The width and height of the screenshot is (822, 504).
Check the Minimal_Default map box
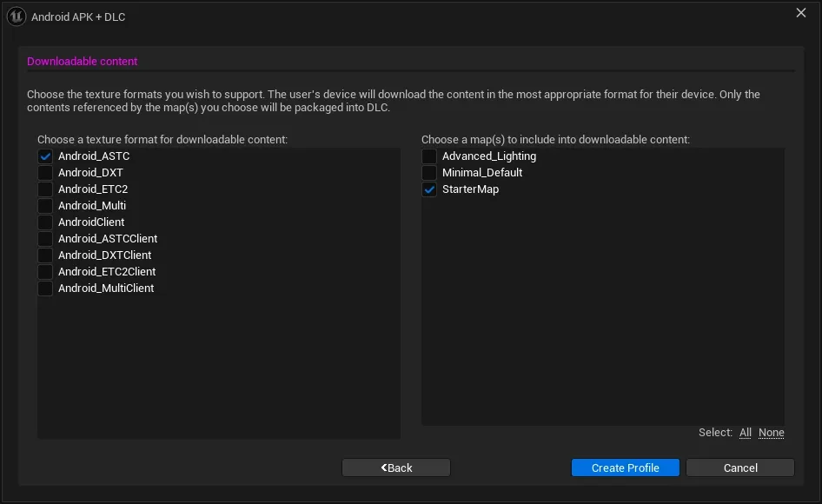[x=429, y=173]
